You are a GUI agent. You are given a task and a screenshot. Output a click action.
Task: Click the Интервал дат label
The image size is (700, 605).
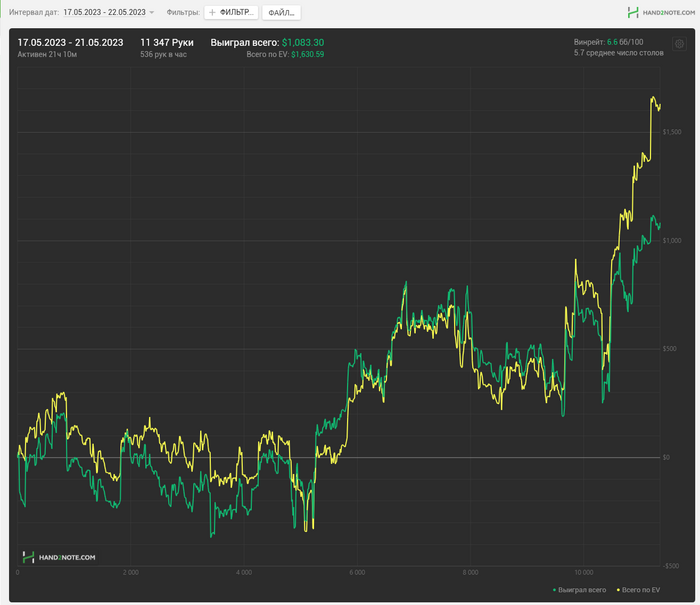34,13
